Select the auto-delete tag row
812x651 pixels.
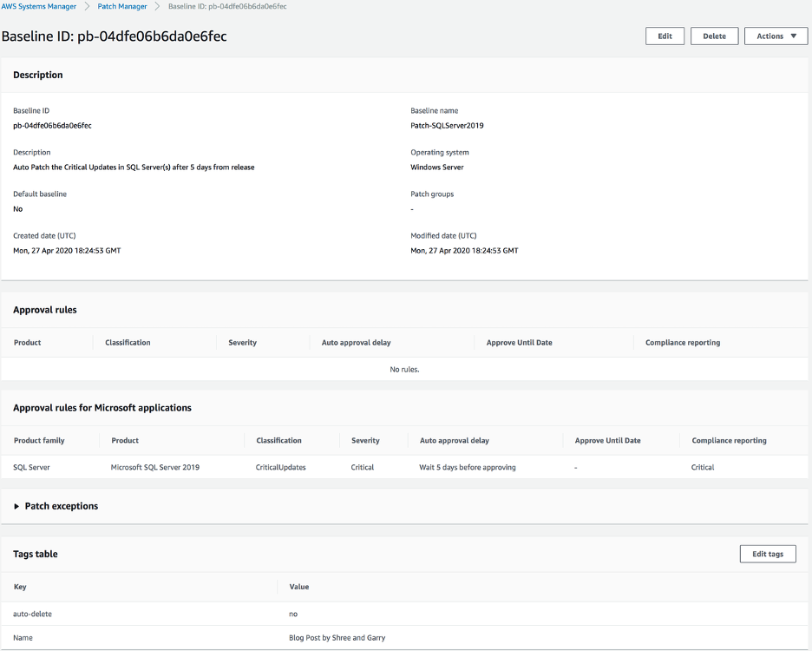(32, 614)
